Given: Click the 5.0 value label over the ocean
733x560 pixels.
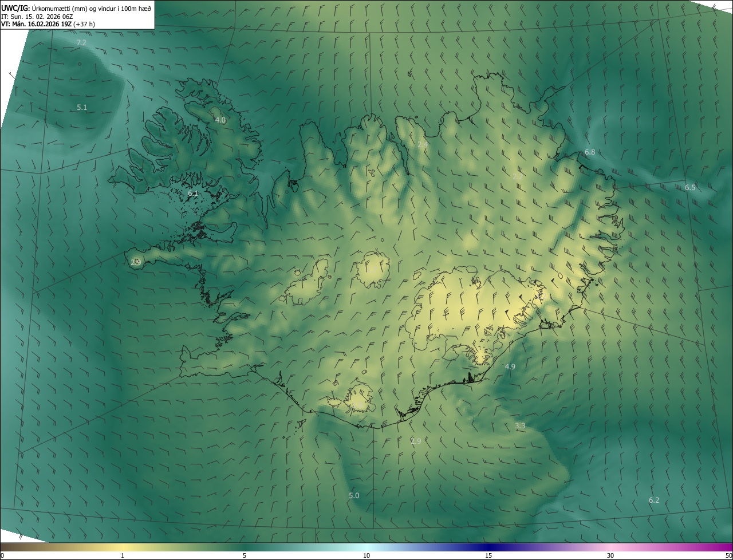Looking at the screenshot, I should [354, 495].
